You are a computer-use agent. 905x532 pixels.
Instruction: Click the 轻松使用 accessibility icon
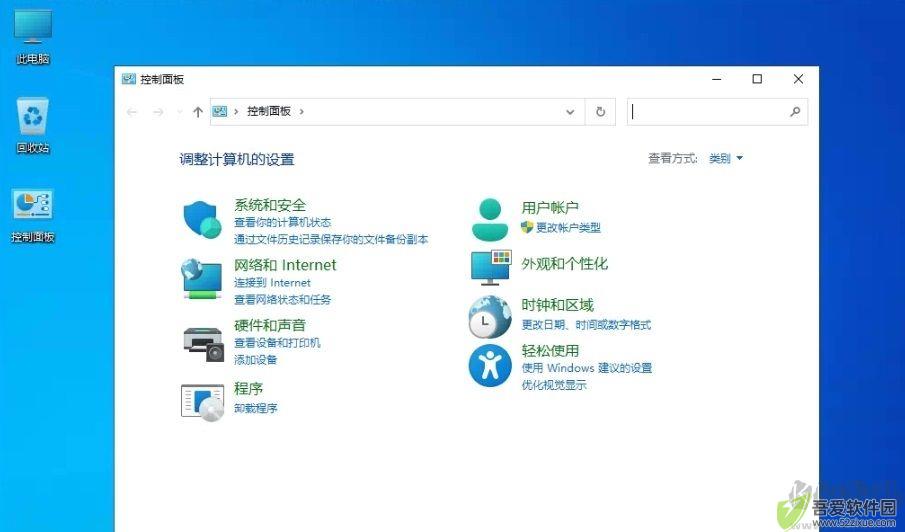(490, 366)
